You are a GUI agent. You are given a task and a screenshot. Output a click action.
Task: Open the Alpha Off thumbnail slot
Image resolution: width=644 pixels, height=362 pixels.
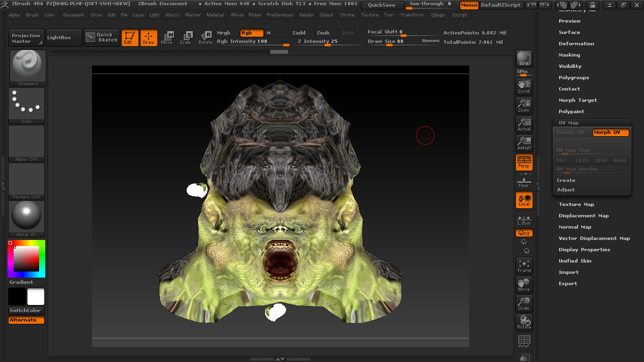26,143
